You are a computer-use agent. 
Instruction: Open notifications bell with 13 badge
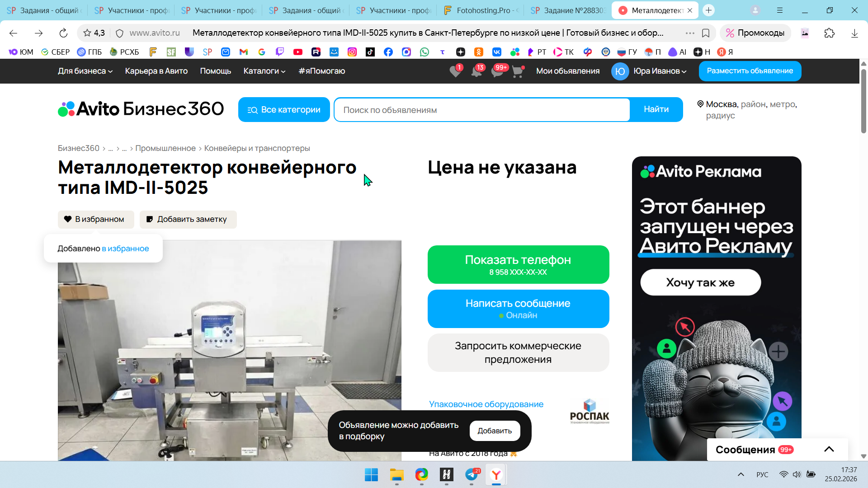point(476,71)
